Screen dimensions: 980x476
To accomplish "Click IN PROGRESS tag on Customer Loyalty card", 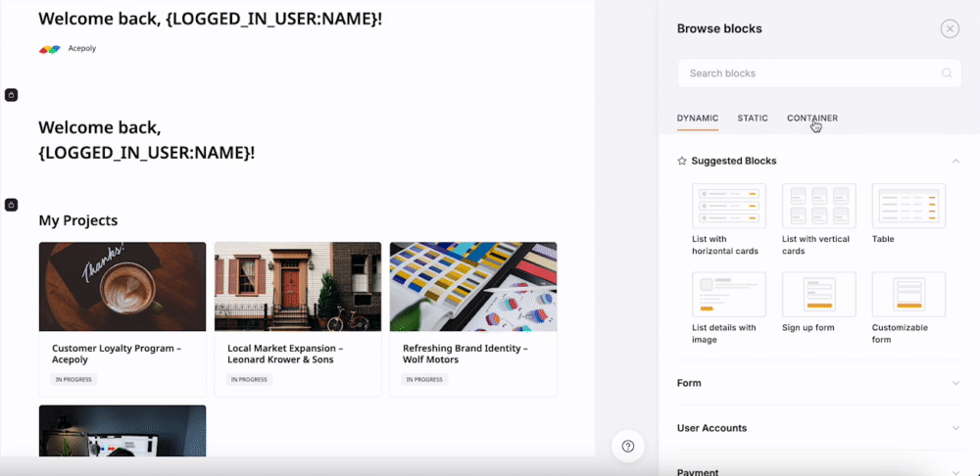I will (73, 379).
